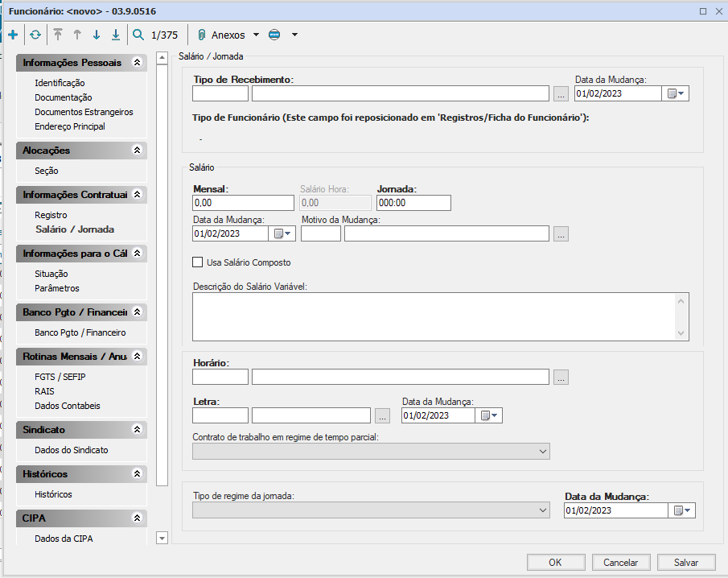
Task: Click lookup button next to Horário field
Action: point(561,377)
